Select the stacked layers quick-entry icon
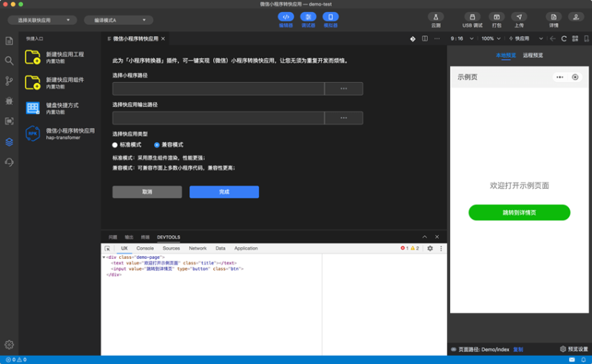Image resolution: width=592 pixels, height=364 pixels. [x=9, y=141]
